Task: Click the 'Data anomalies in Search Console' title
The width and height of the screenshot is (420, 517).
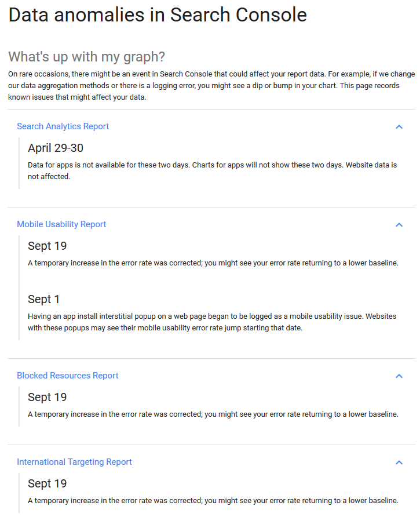Action: tap(158, 14)
